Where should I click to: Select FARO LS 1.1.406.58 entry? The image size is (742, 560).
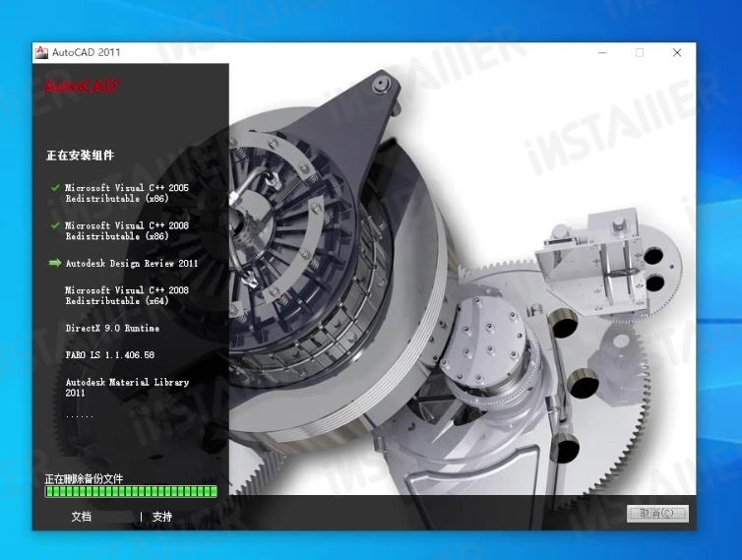tap(110, 355)
